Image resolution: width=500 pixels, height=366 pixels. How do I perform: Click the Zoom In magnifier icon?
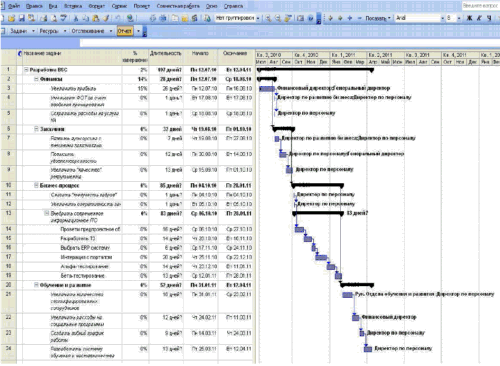(268, 18)
